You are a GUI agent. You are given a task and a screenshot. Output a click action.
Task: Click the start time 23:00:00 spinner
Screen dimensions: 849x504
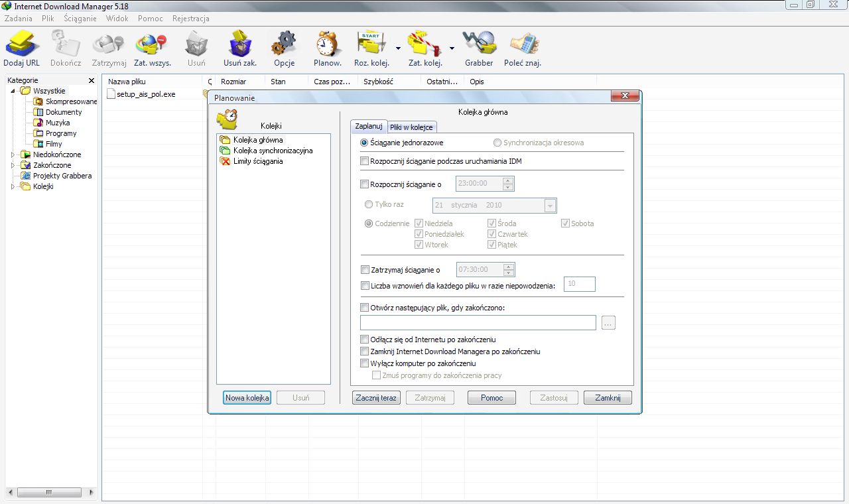click(x=508, y=184)
